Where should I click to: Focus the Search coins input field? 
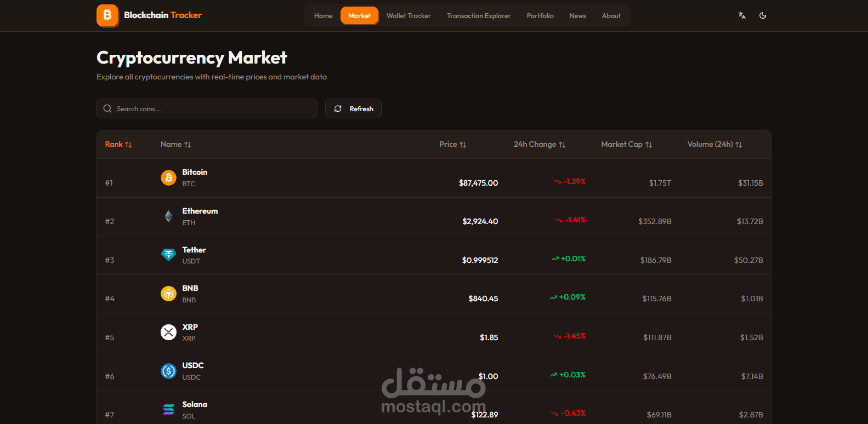pos(207,108)
